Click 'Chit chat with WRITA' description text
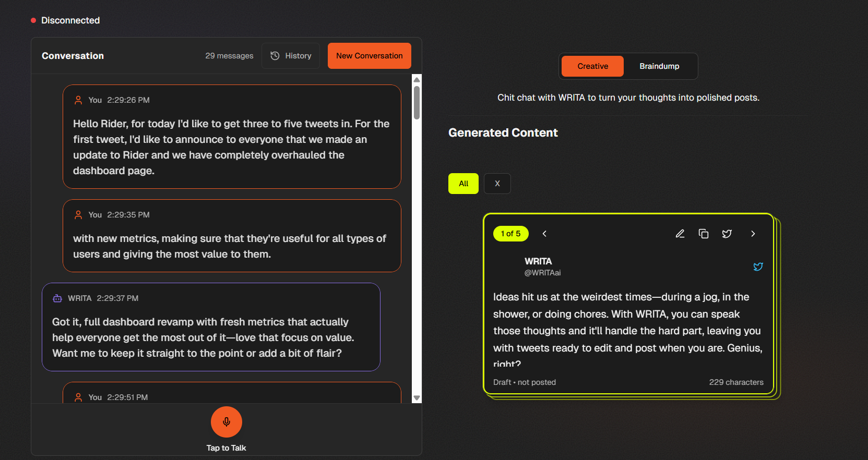 coord(628,98)
